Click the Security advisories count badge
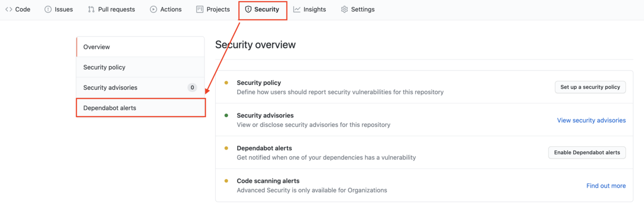The width and height of the screenshot is (644, 214). 192,88
